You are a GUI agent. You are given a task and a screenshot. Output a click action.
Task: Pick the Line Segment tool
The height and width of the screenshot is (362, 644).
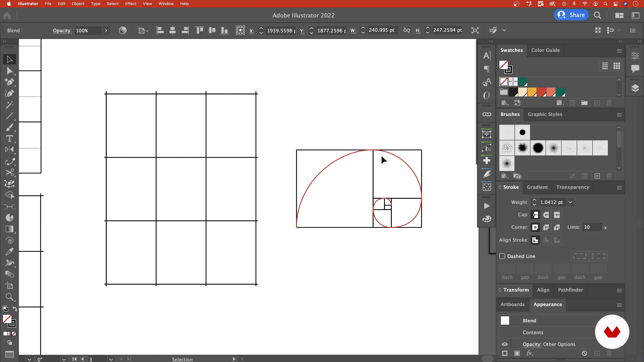(x=10, y=116)
